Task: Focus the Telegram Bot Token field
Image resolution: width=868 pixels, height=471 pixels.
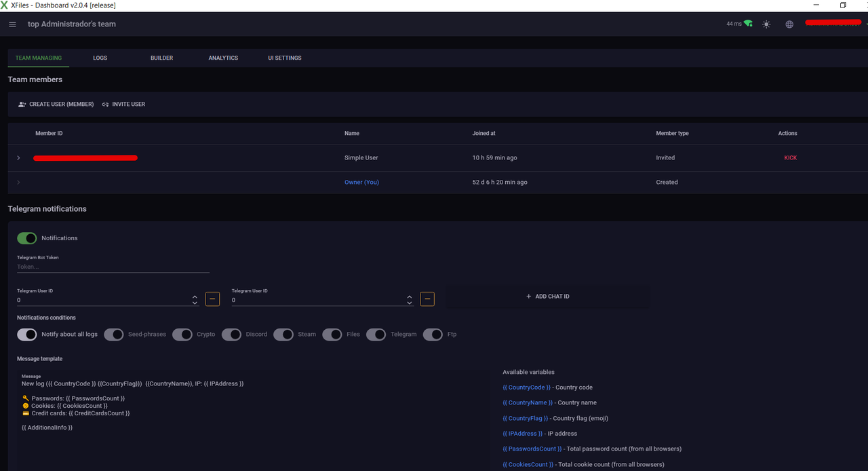Action: (x=113, y=267)
